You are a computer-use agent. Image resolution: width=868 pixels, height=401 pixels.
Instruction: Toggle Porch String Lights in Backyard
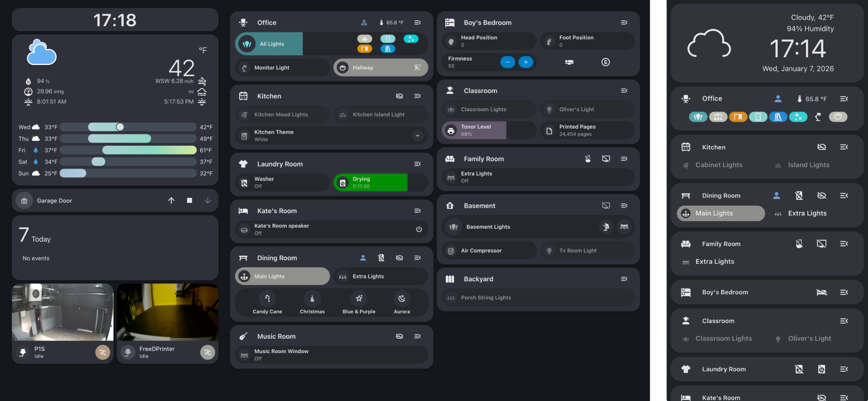coord(538,298)
